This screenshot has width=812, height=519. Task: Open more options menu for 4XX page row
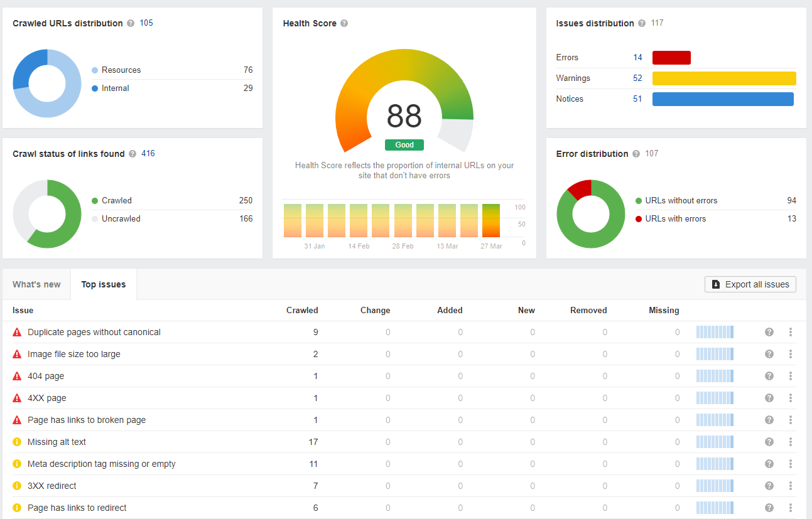791,398
